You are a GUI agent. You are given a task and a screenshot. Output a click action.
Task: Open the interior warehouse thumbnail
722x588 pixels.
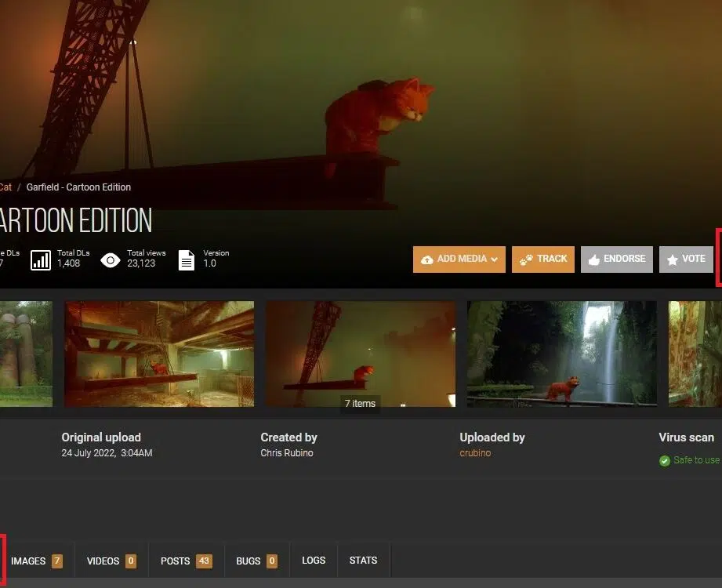(x=159, y=354)
